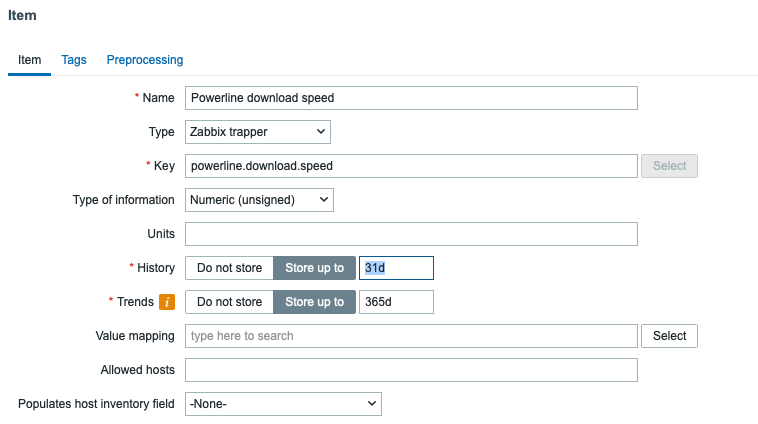The width and height of the screenshot is (758, 424).
Task: Click the Units label
Action: click(x=161, y=234)
